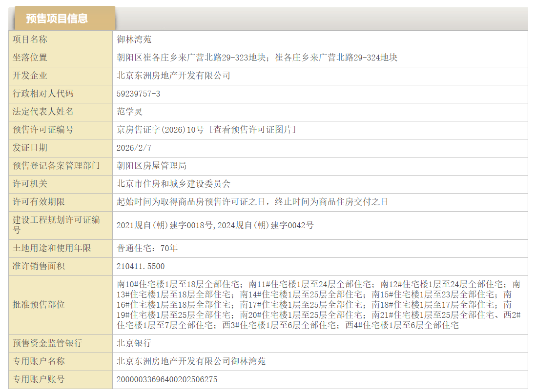Click the project name value 御林湾苑

[x=134, y=39]
